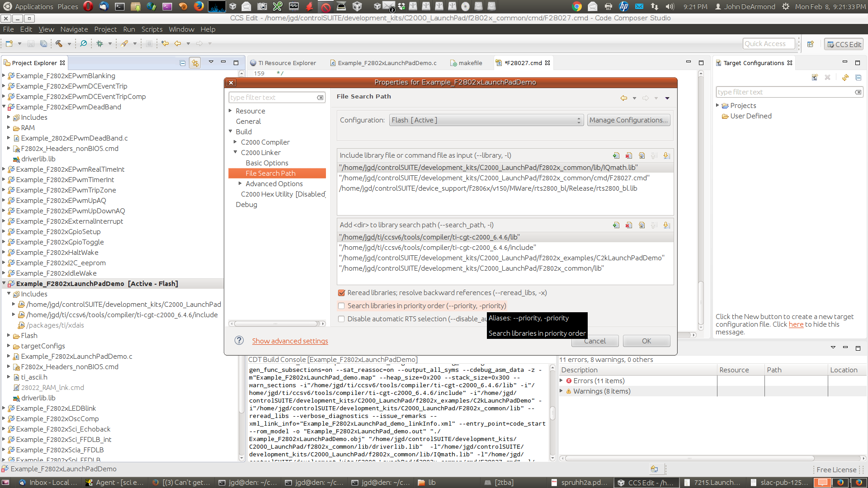Add a directory to library search path
This screenshot has width=868, height=488.
(616, 225)
